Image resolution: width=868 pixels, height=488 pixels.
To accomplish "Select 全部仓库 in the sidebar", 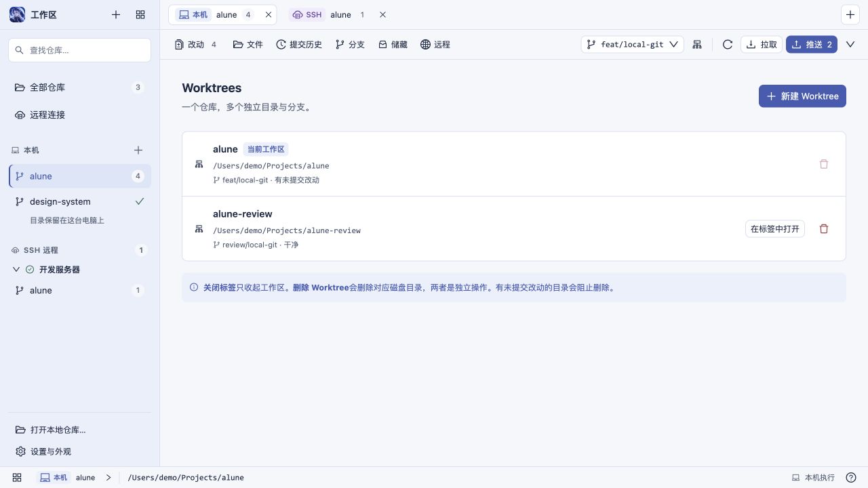I will point(79,87).
